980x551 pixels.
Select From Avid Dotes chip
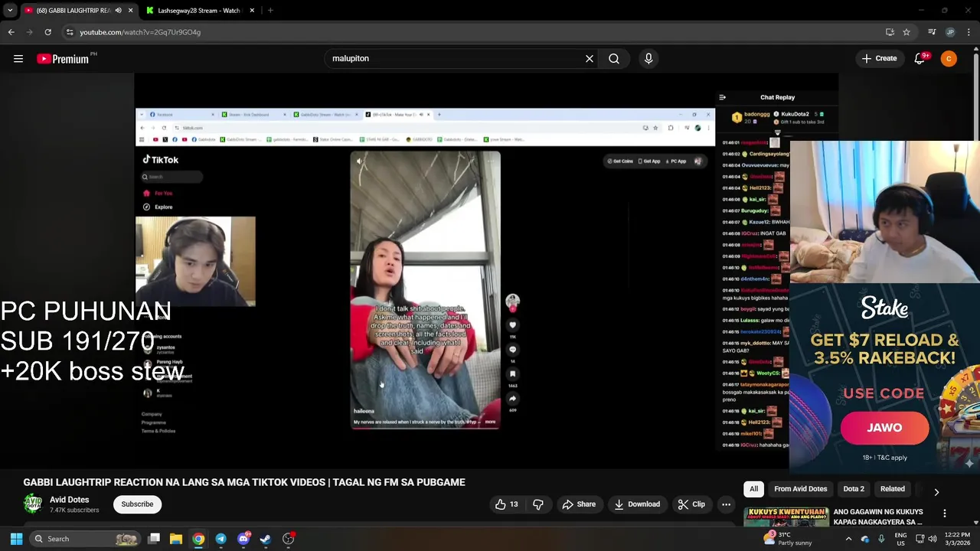pyautogui.click(x=800, y=489)
